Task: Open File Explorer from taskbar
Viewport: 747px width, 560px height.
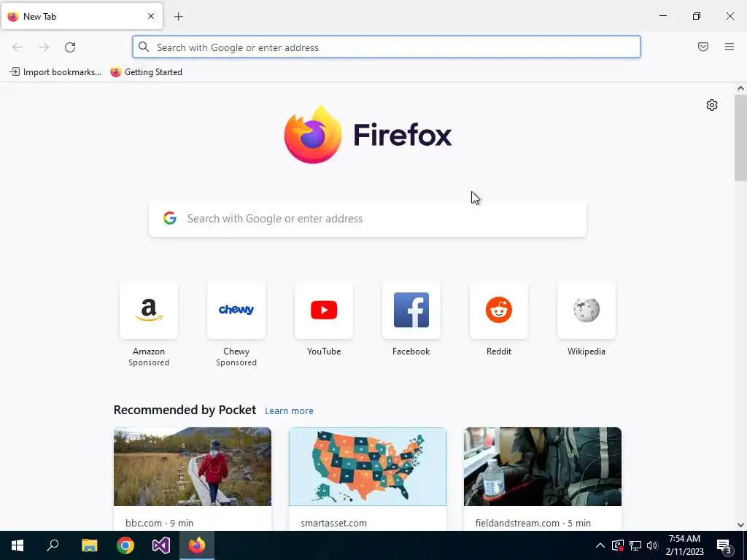Action: click(89, 545)
